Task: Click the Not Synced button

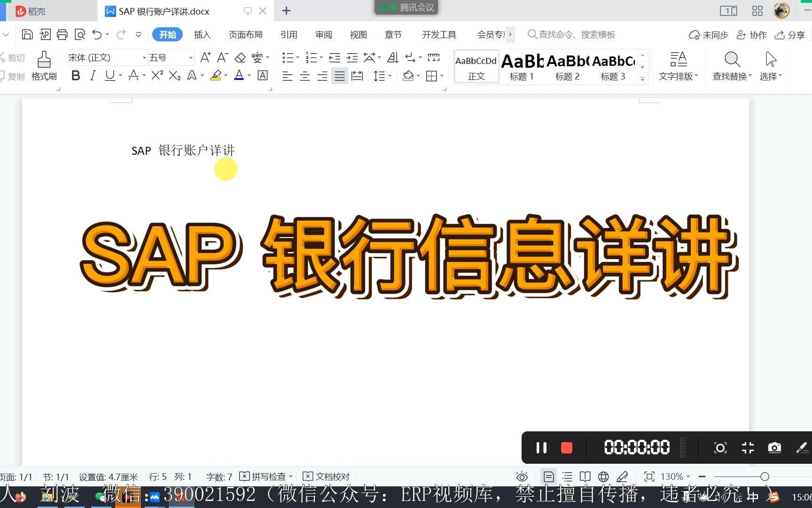Action: [x=708, y=35]
